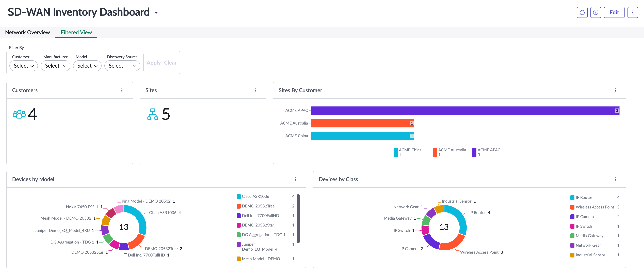Click the Customers people icon
This screenshot has width=644, height=271.
[x=19, y=114]
